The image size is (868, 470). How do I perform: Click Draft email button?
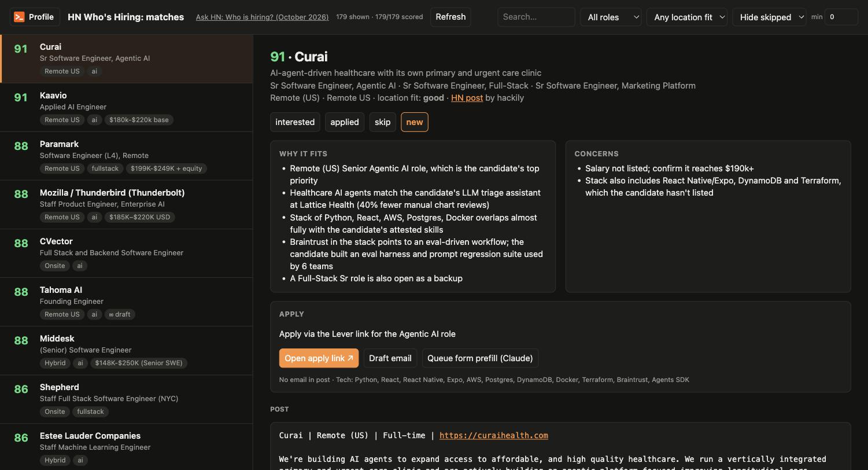pyautogui.click(x=390, y=358)
